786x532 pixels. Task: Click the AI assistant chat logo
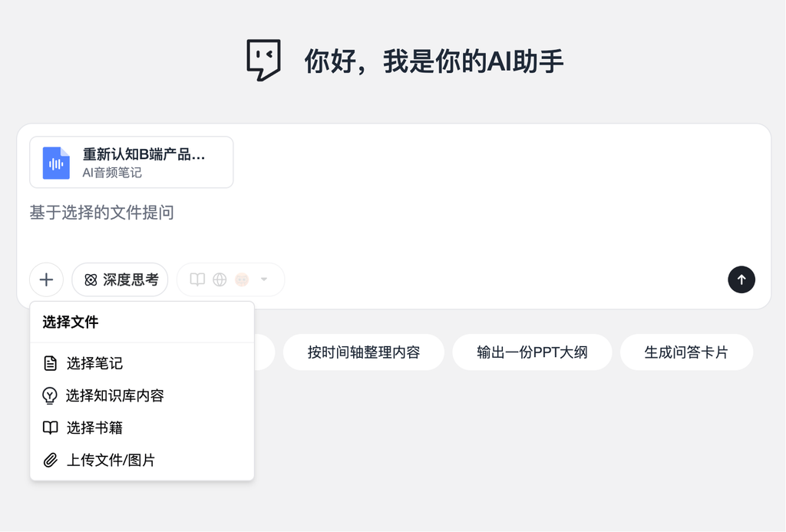click(x=263, y=60)
